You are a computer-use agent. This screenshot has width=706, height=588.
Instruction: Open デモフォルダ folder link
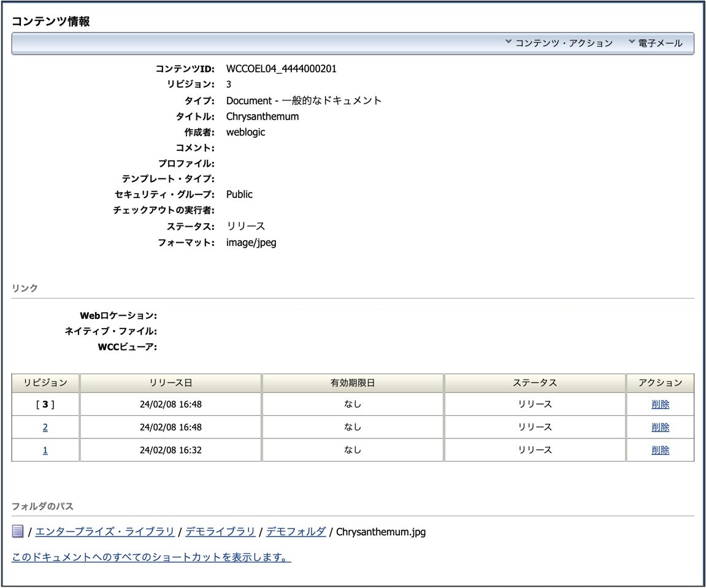point(296,532)
